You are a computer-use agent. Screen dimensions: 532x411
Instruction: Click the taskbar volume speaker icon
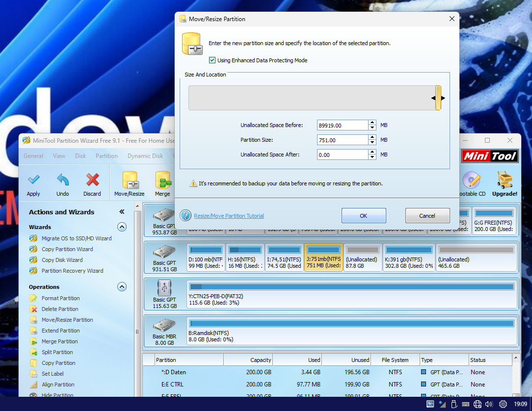click(x=489, y=404)
